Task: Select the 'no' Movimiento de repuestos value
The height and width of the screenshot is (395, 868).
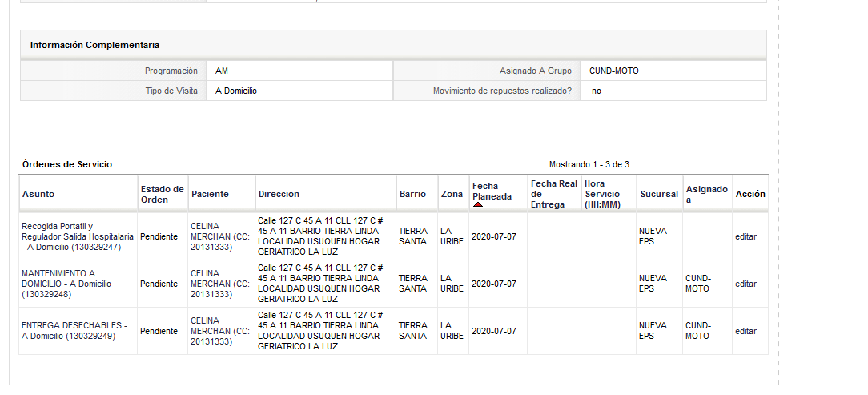Action: (x=597, y=91)
